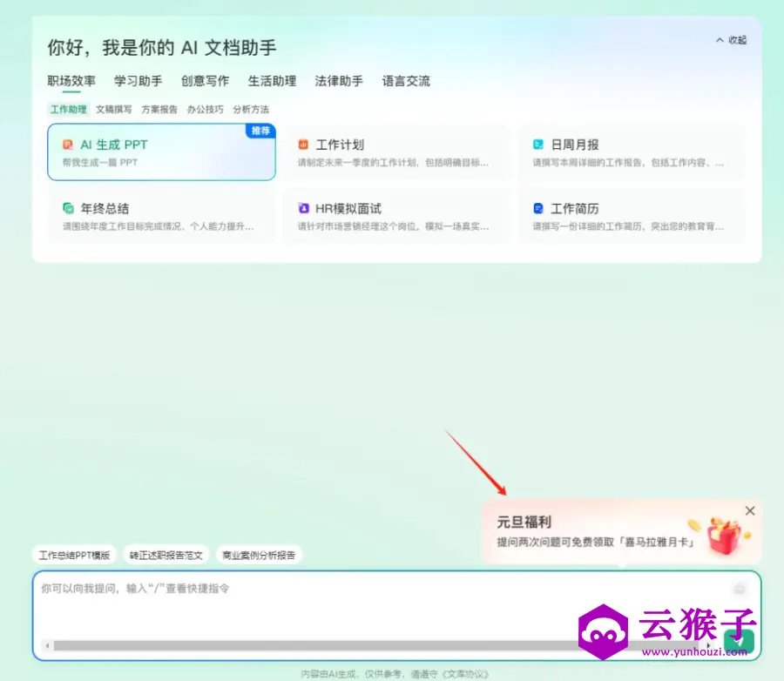The width and height of the screenshot is (784, 681).
Task: Close the 元旦福利 promotion popup
Action: pos(749,510)
